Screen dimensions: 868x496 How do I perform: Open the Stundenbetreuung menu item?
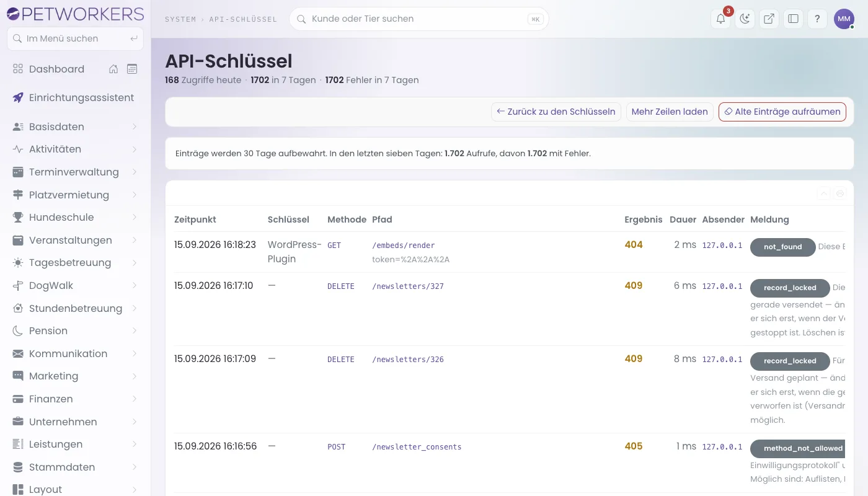point(75,308)
